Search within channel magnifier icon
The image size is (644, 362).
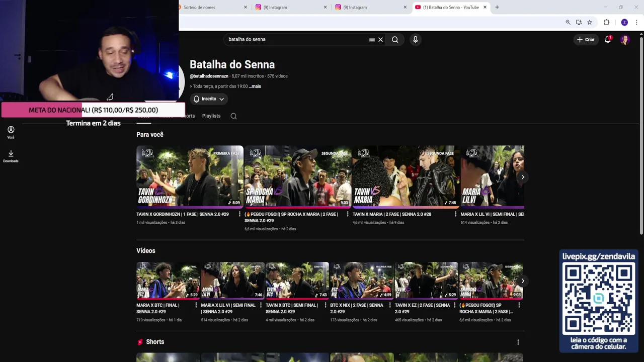pos(233,116)
